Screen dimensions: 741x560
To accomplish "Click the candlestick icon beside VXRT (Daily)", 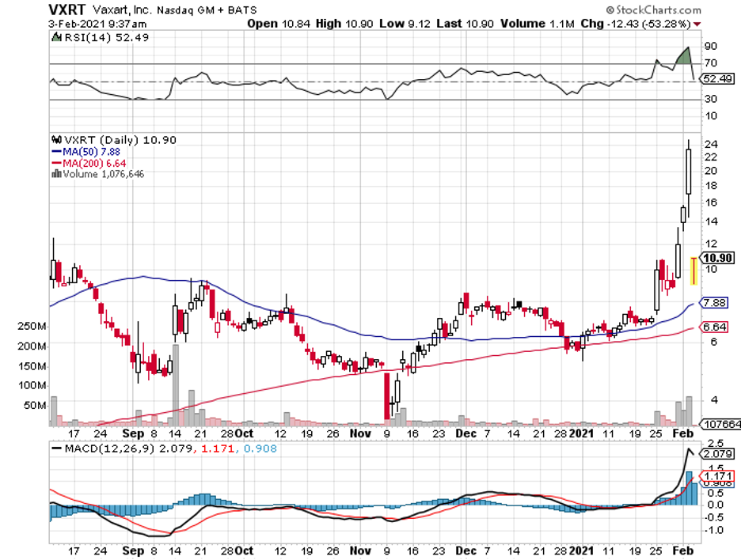I will tap(56, 140).
